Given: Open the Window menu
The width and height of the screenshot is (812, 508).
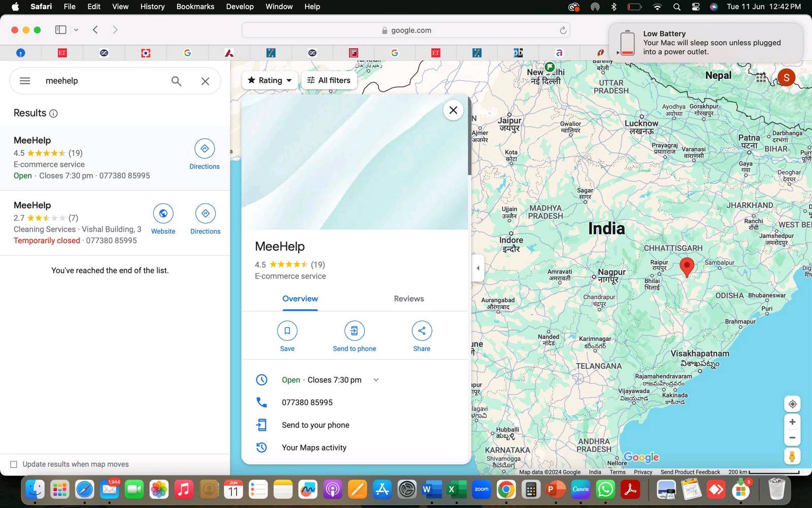Looking at the screenshot, I should click(279, 7).
